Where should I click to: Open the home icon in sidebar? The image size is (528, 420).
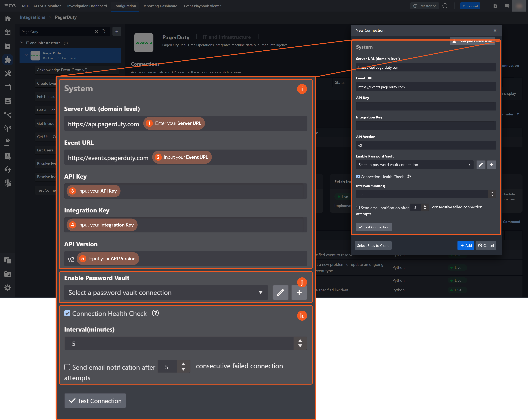[8, 19]
